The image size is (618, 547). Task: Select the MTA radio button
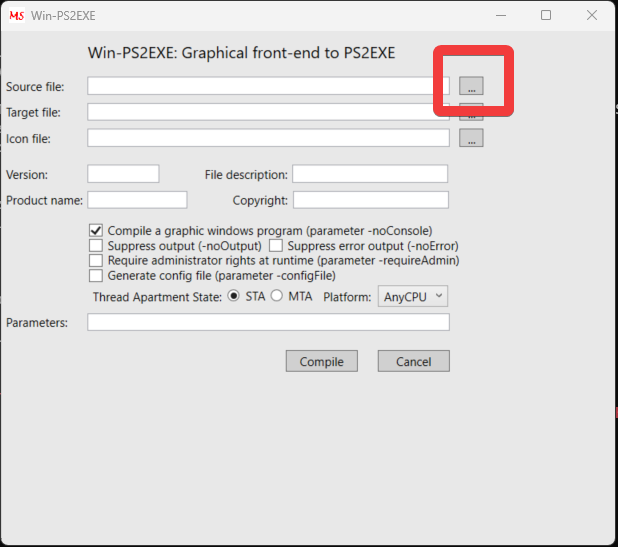click(x=277, y=296)
